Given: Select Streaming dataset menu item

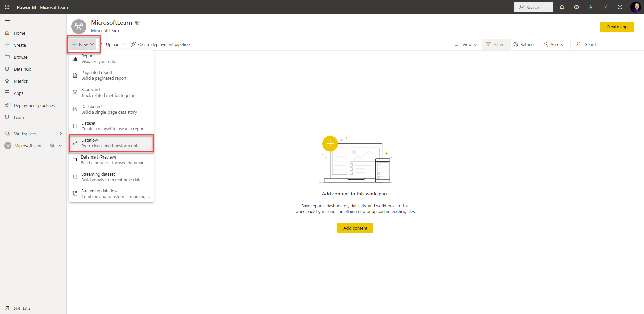Looking at the screenshot, I should point(111,177).
